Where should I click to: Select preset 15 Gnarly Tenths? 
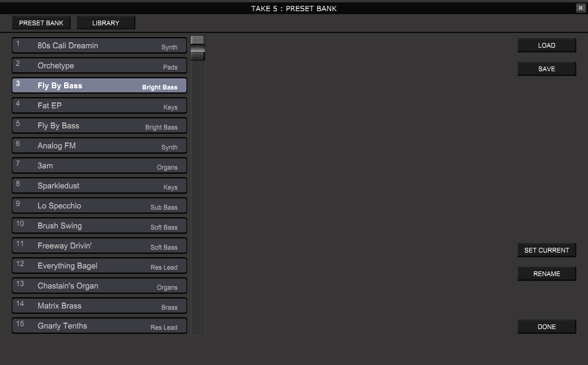point(99,326)
